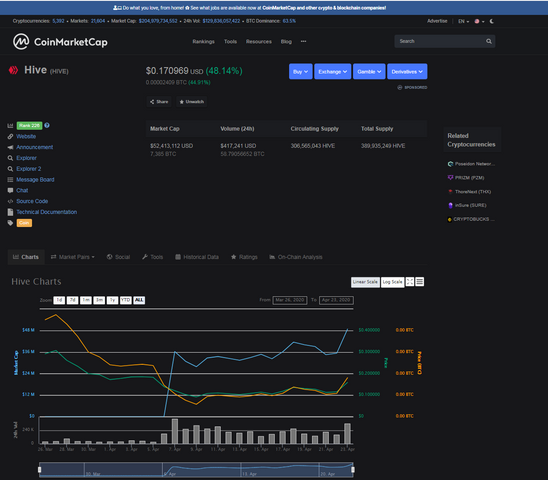Image resolution: width=548 pixels, height=480 pixels.
Task: Select the Charts tab
Action: pyautogui.click(x=26, y=257)
